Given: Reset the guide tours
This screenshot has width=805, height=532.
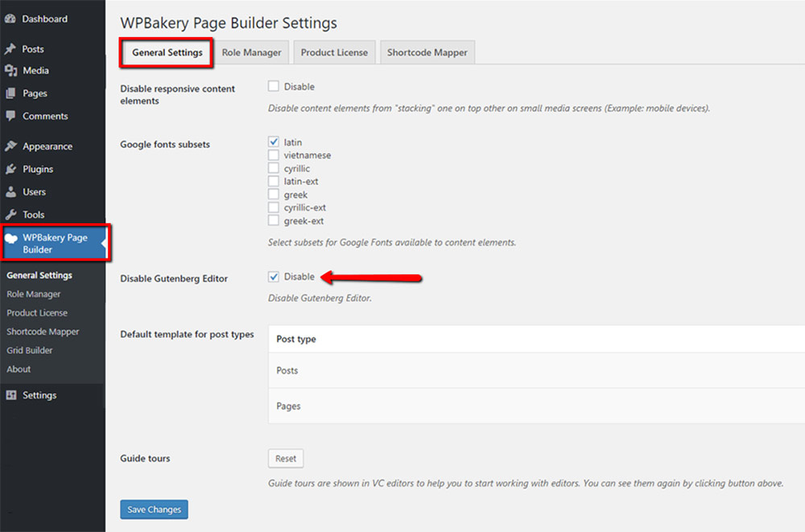Looking at the screenshot, I should pyautogui.click(x=286, y=459).
